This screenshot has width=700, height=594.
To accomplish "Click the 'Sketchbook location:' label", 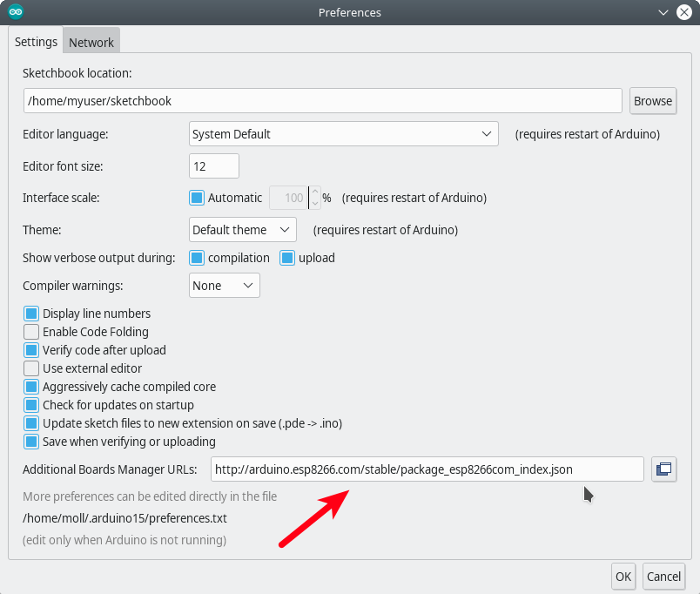I will (77, 73).
